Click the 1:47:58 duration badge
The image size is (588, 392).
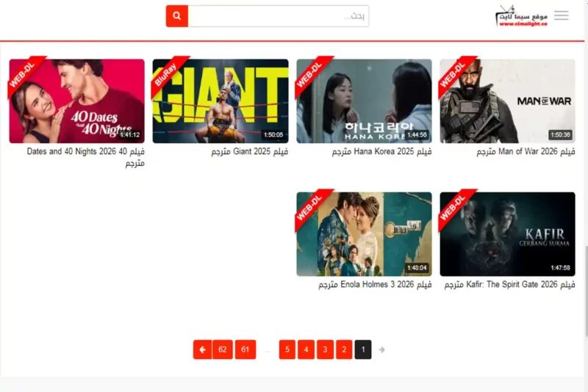(x=560, y=268)
